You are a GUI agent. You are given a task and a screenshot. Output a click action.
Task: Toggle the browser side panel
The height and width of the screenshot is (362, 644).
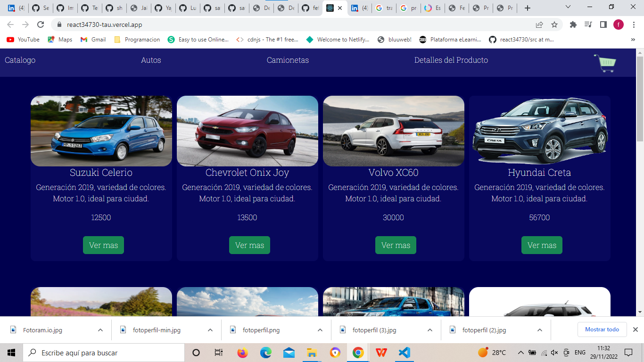click(x=603, y=25)
